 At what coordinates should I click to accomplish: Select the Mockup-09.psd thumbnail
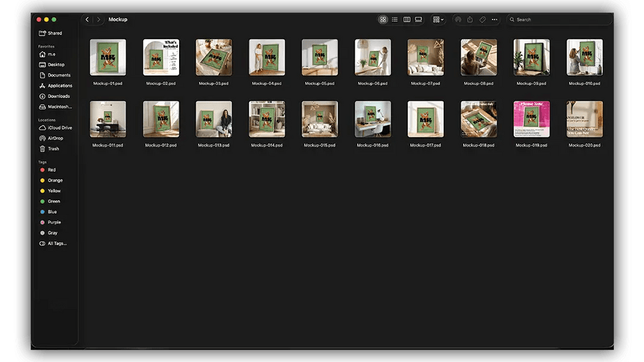coord(531,57)
